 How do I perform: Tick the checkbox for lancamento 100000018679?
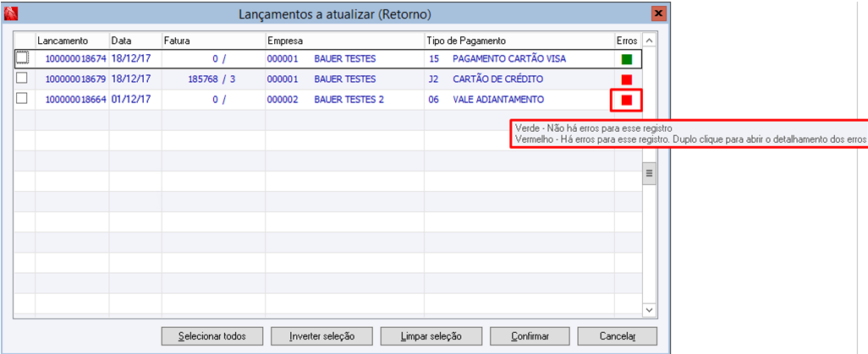click(x=22, y=79)
